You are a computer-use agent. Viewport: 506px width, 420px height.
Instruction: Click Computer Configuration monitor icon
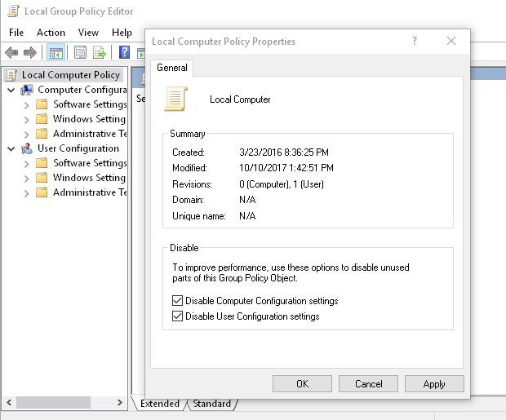click(27, 90)
